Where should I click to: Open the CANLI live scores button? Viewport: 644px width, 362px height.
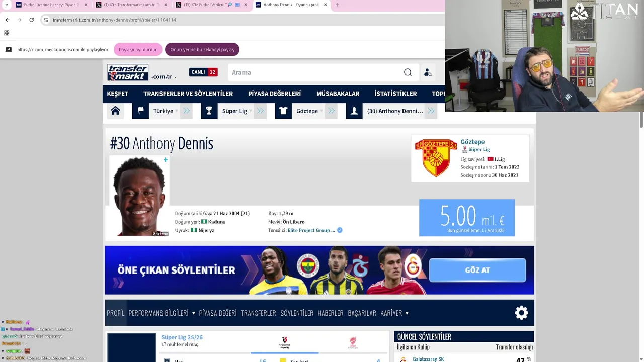pos(203,72)
